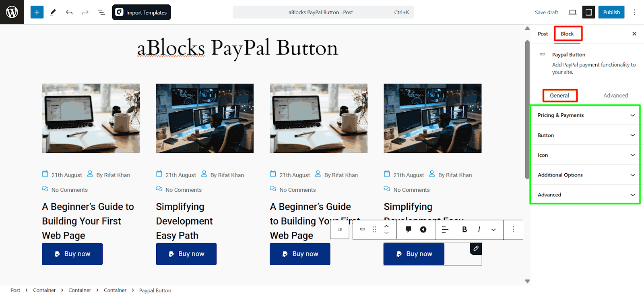644x295 pixels.
Task: Click the pencil edit icon on selected button
Action: 476,248
